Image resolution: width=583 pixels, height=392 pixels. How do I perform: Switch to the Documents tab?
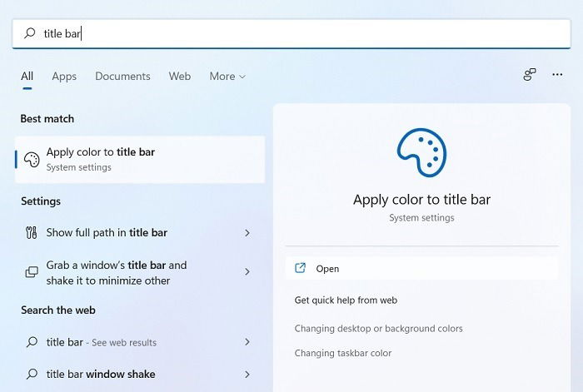pos(122,77)
